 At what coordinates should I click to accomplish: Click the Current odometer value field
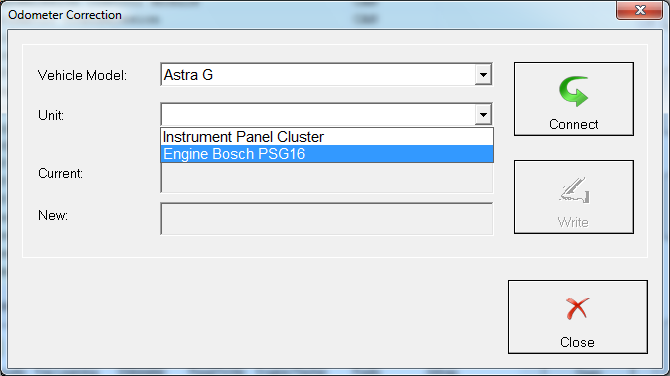pyautogui.click(x=327, y=177)
